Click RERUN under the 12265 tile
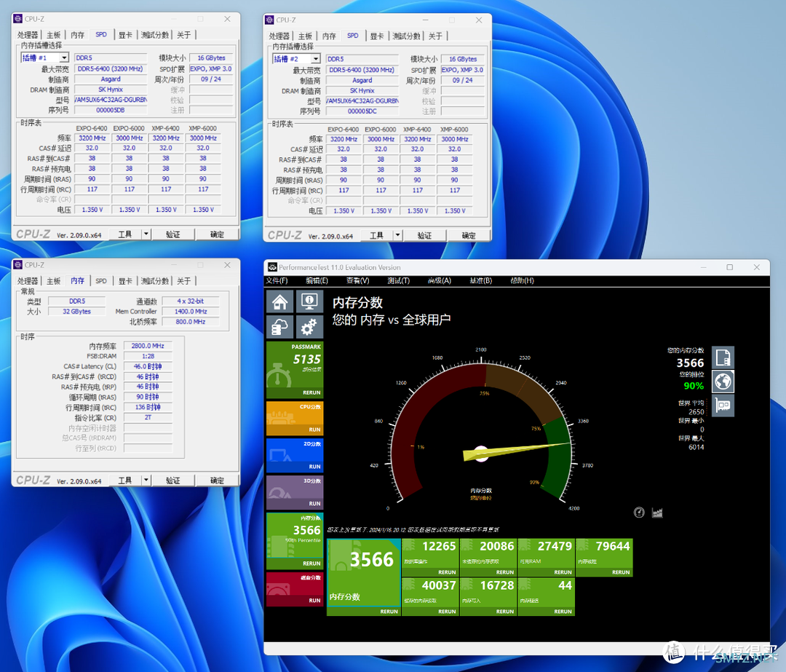This screenshot has width=786, height=672. click(447, 572)
